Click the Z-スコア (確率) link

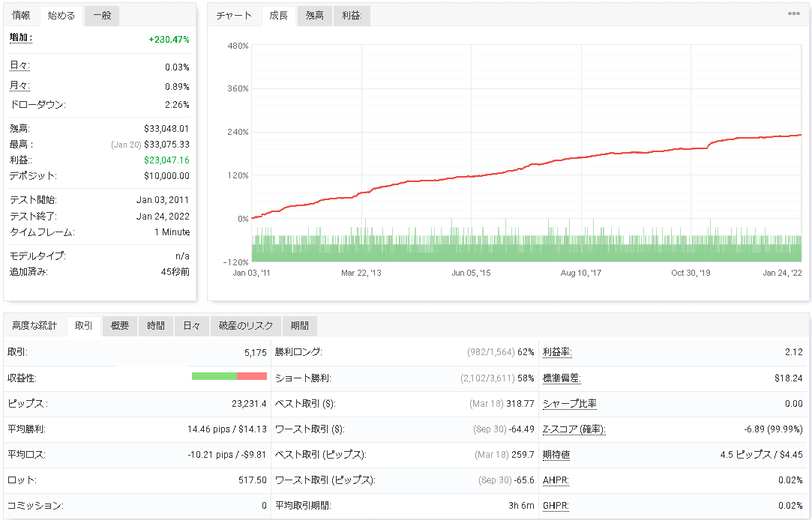[574, 429]
